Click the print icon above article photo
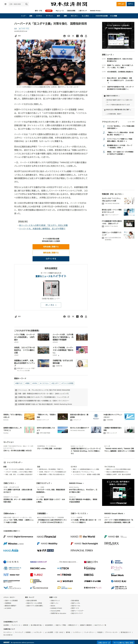The image size is (138, 644). coord(64,36)
